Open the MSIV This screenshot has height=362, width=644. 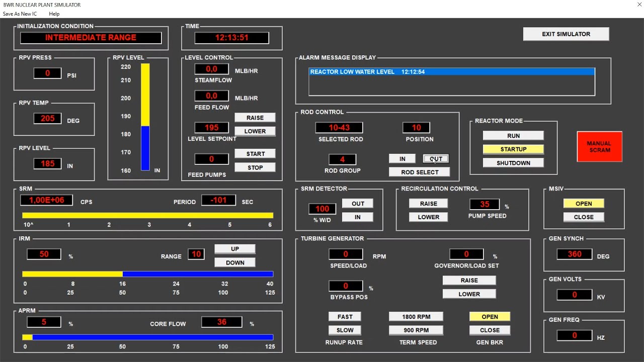click(584, 204)
